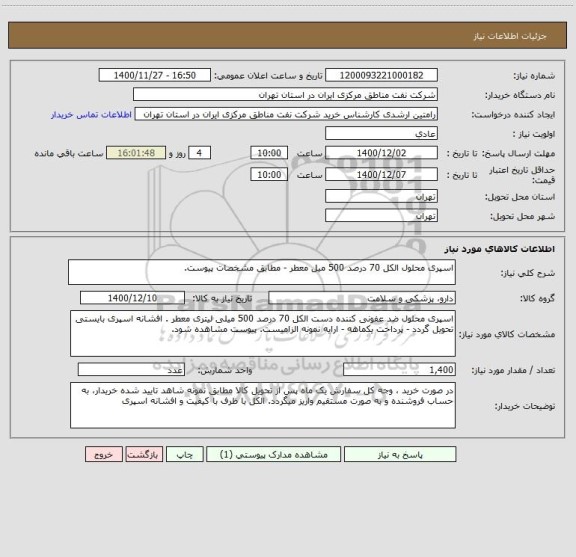Select the شماره نیاز field 1200093221000182
Screen dimensions: 576x557
(381, 75)
